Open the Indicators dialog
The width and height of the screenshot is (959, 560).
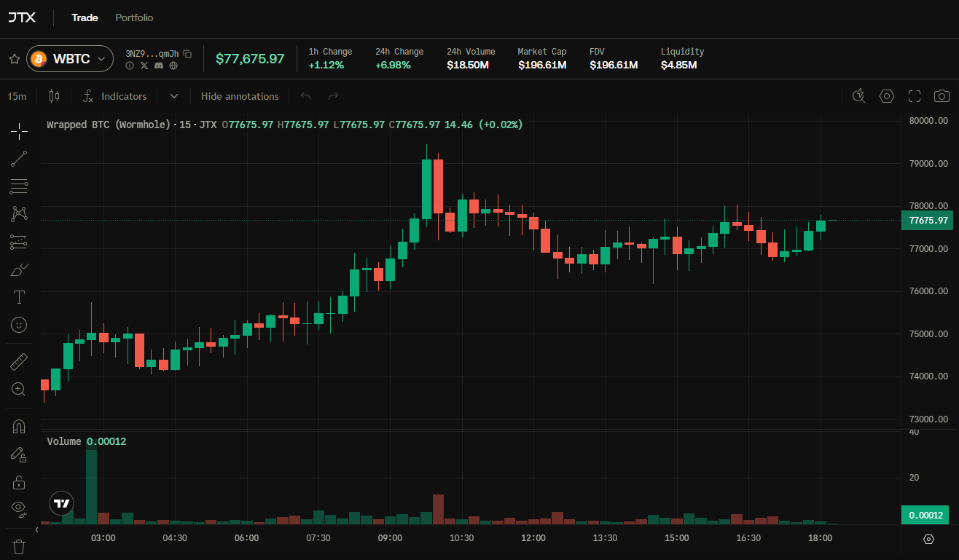point(114,96)
